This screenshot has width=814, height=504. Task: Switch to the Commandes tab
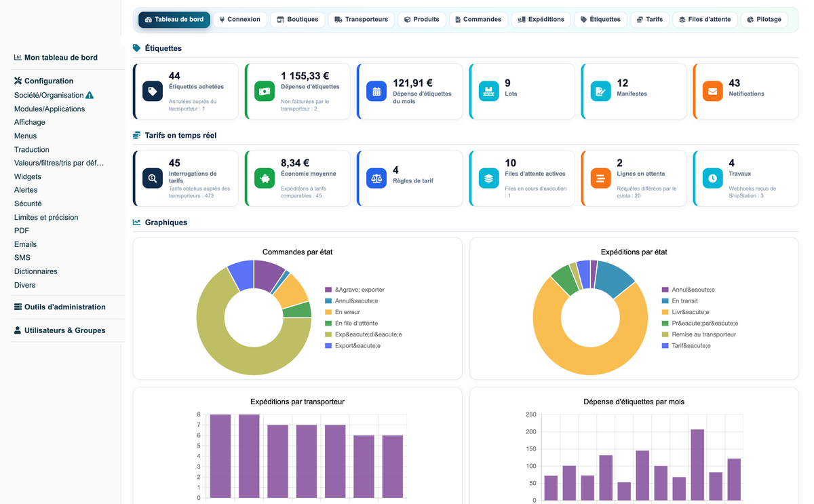coord(478,20)
